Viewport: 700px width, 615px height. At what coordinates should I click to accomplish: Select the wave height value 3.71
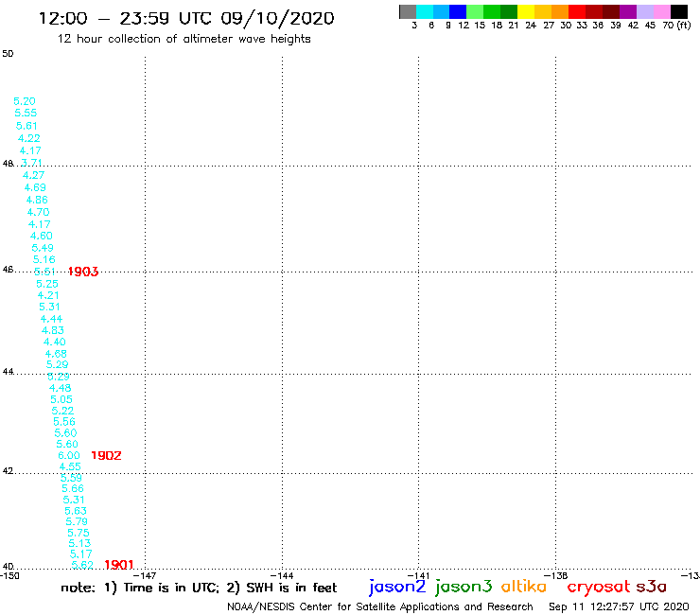pyautogui.click(x=32, y=163)
